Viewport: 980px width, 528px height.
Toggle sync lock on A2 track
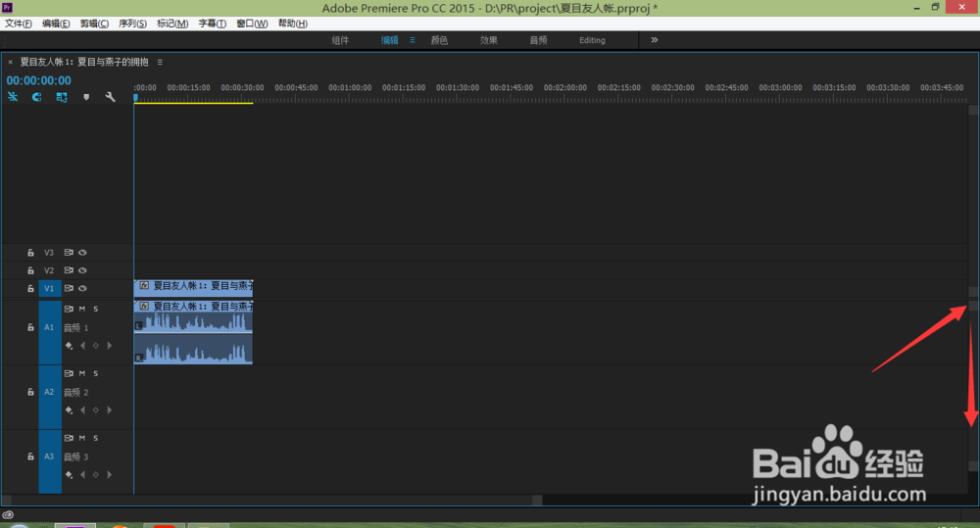click(69, 373)
